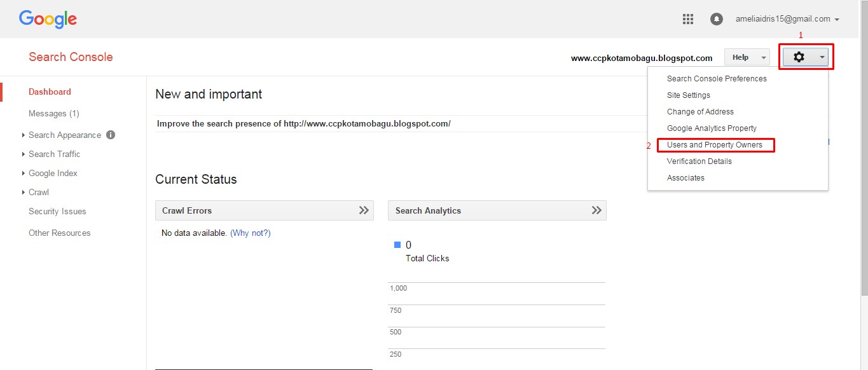Open the notifications bell icon
This screenshot has width=868, height=370.
tap(717, 19)
